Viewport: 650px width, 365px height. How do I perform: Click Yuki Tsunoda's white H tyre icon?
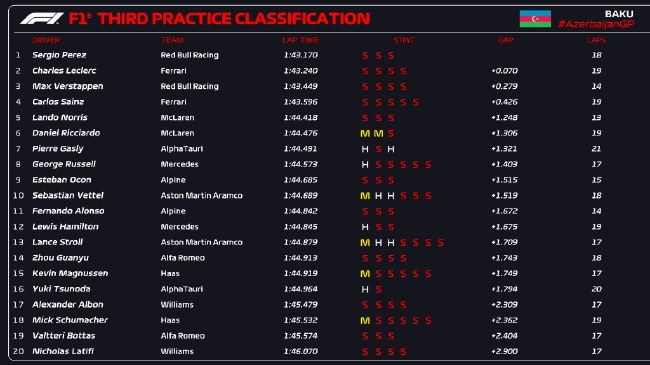(x=365, y=290)
